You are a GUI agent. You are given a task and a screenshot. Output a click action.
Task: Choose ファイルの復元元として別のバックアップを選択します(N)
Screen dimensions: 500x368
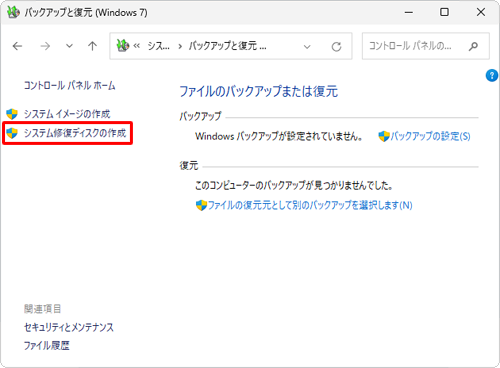coord(310,205)
